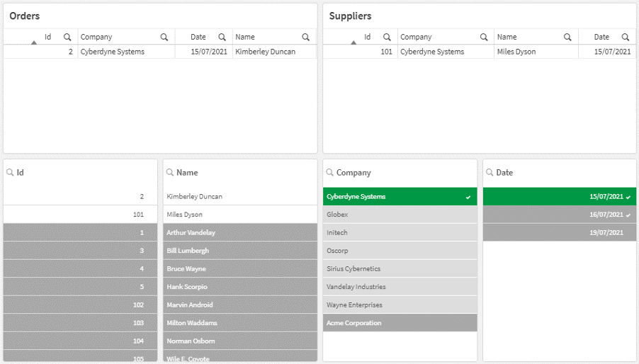Select Oscorp in Company filter
Screen dimensions: 639x364
click(400, 251)
